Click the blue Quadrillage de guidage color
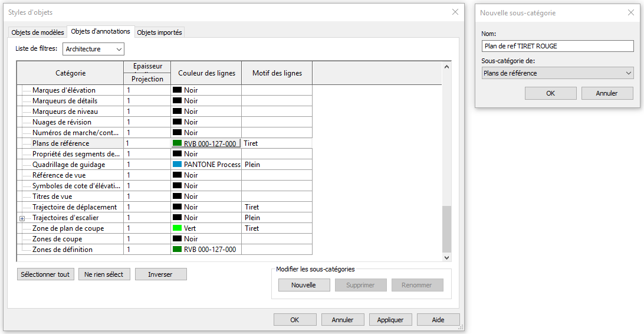This screenshot has width=644, height=334. click(x=177, y=165)
